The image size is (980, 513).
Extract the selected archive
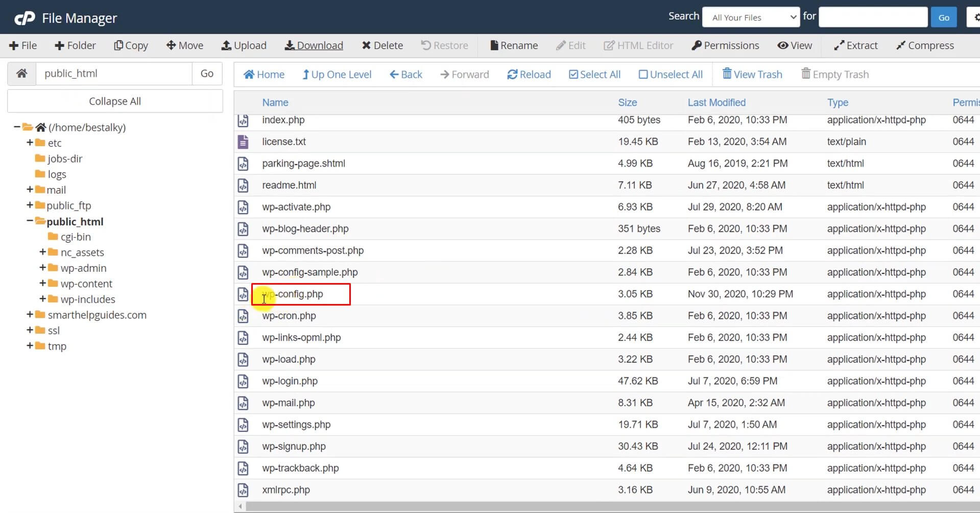(856, 45)
